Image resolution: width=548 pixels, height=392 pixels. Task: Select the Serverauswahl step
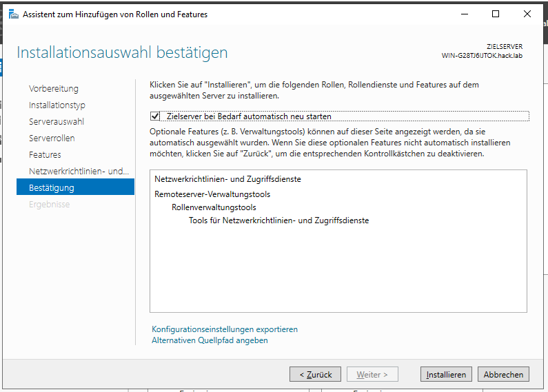(x=56, y=122)
